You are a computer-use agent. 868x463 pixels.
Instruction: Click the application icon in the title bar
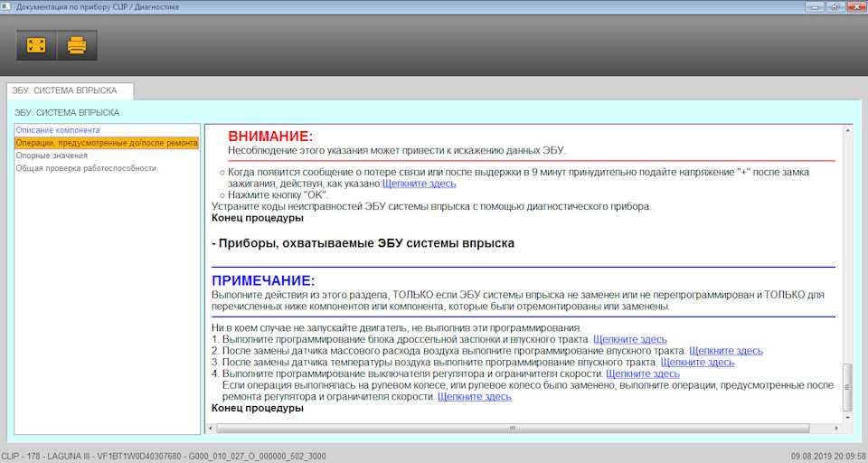coord(8,6)
